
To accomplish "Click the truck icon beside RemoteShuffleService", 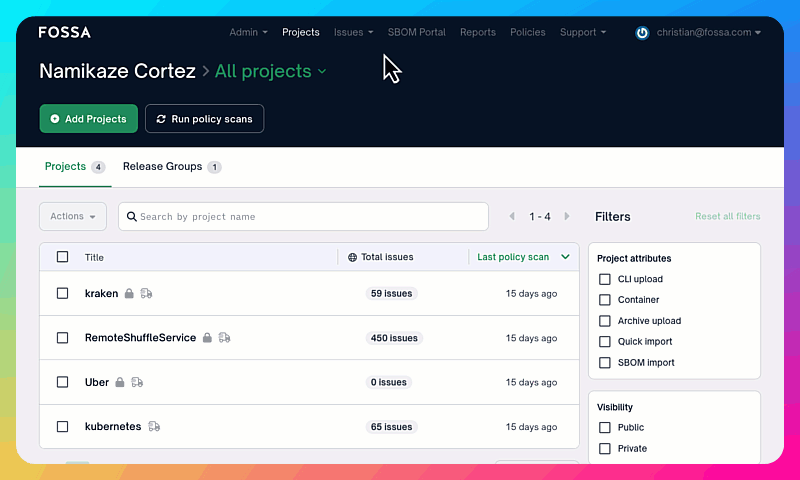I will click(x=224, y=338).
